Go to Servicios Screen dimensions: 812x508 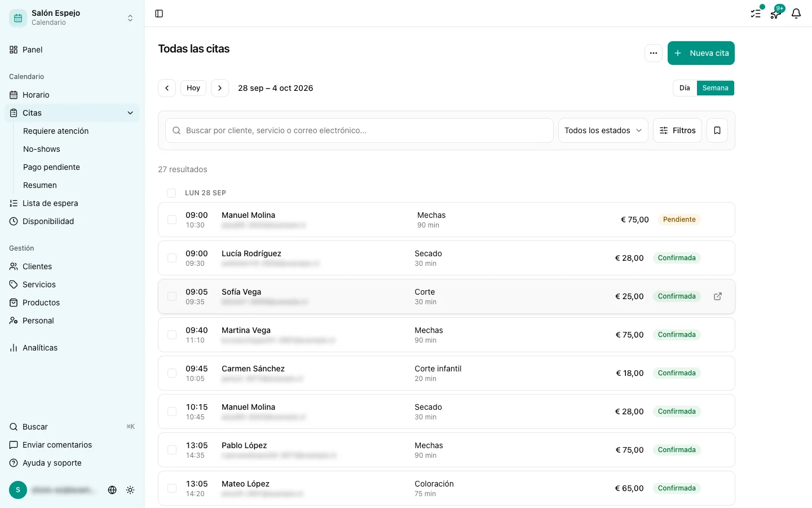pos(72,284)
